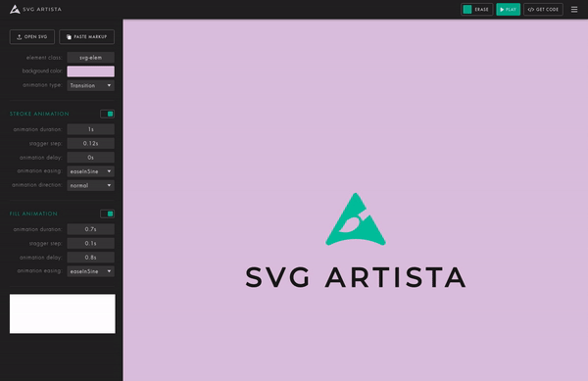Click Open SVG button

pyautogui.click(x=32, y=36)
